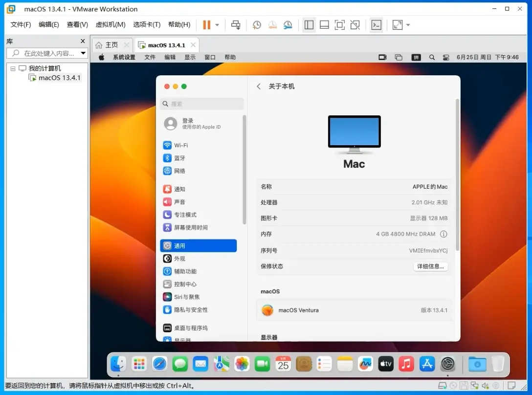Pause the virtual machine

click(207, 25)
